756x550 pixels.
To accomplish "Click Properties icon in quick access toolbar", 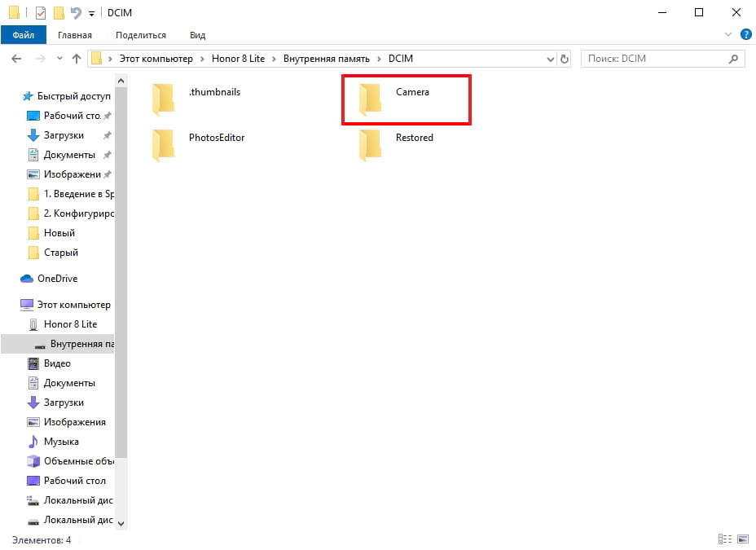I will pos(41,13).
